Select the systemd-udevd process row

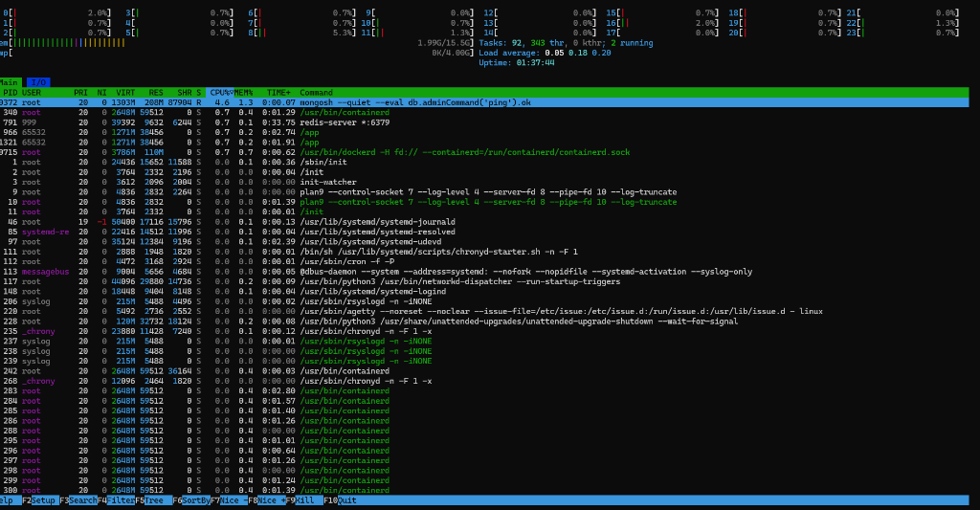(484, 242)
